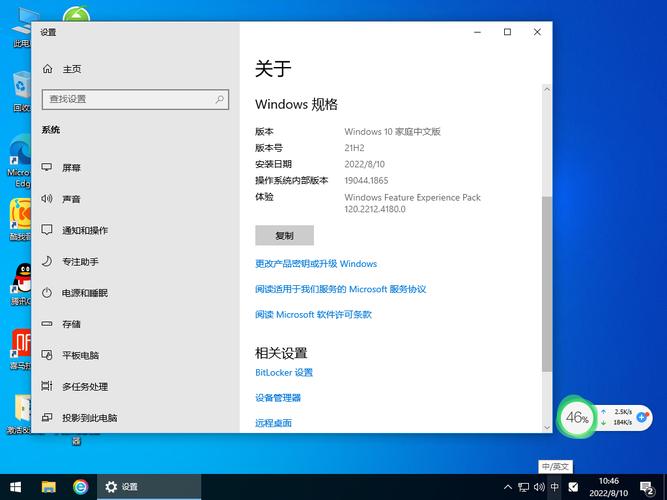
Task: Click the search magnifier in 查找设置 box
Action: (219, 99)
